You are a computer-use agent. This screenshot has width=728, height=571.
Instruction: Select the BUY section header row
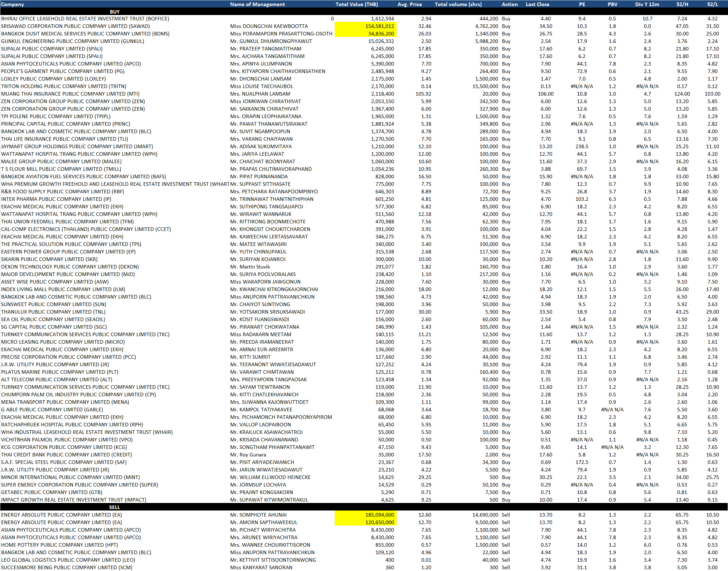click(x=115, y=12)
